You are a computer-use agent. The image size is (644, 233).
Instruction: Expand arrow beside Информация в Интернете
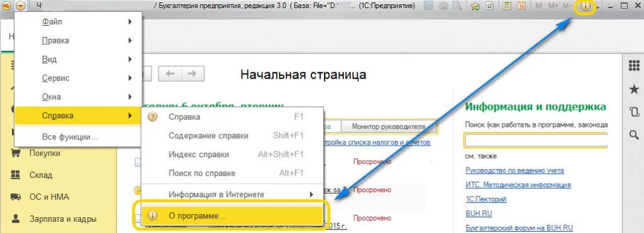pyautogui.click(x=312, y=195)
